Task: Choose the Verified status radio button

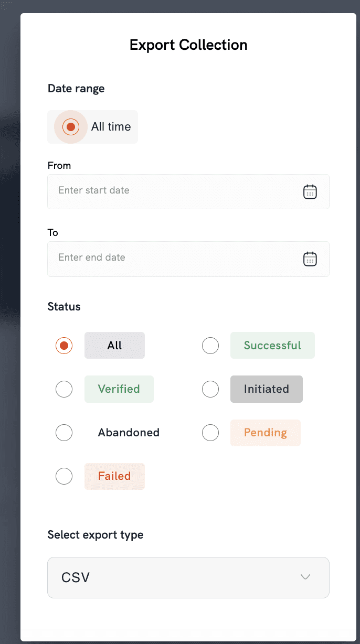Action: (64, 389)
